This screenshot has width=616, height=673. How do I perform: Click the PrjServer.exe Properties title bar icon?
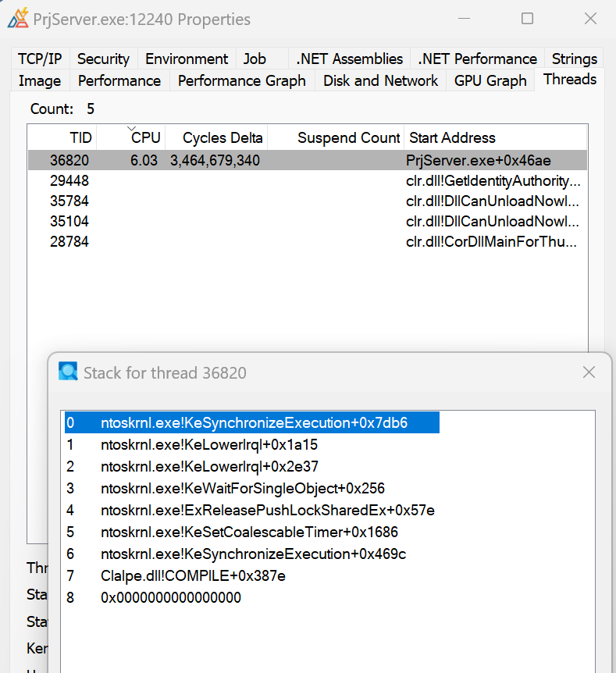click(x=17, y=19)
